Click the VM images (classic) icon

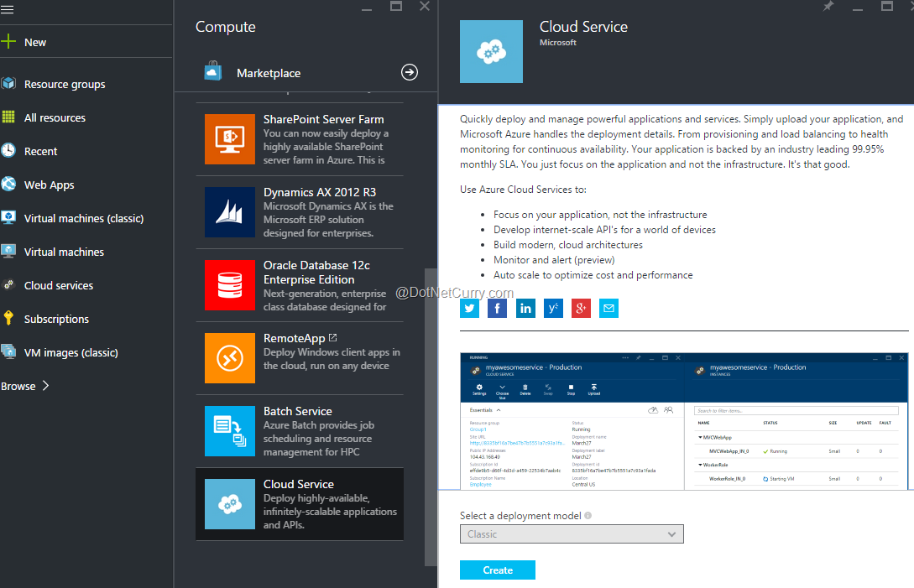(8, 352)
